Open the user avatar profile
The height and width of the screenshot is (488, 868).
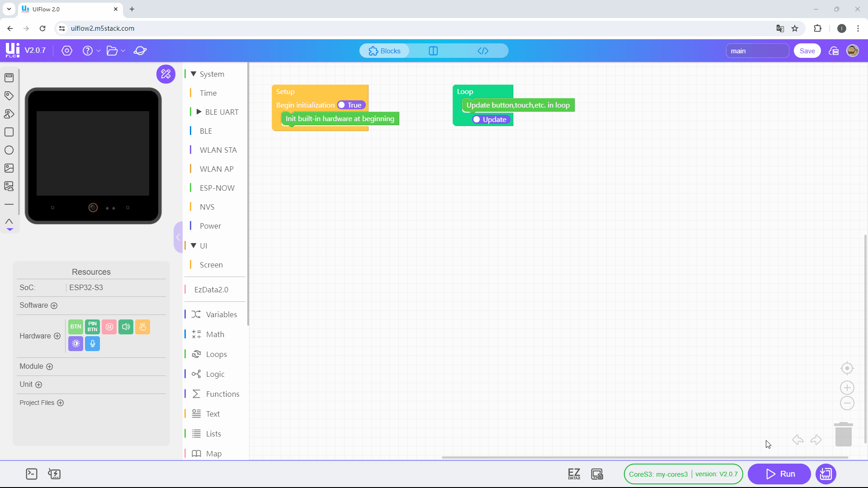coord(853,51)
